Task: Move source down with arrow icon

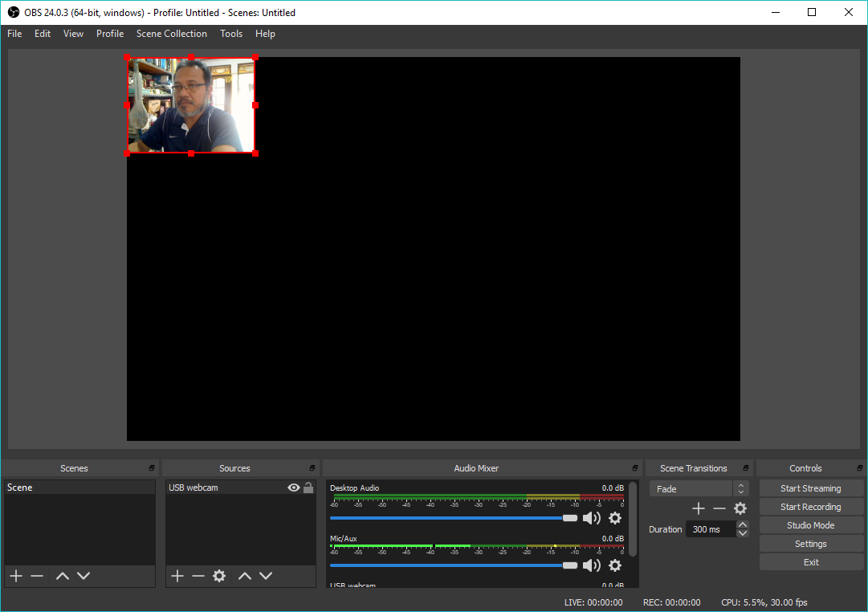Action: [x=266, y=576]
